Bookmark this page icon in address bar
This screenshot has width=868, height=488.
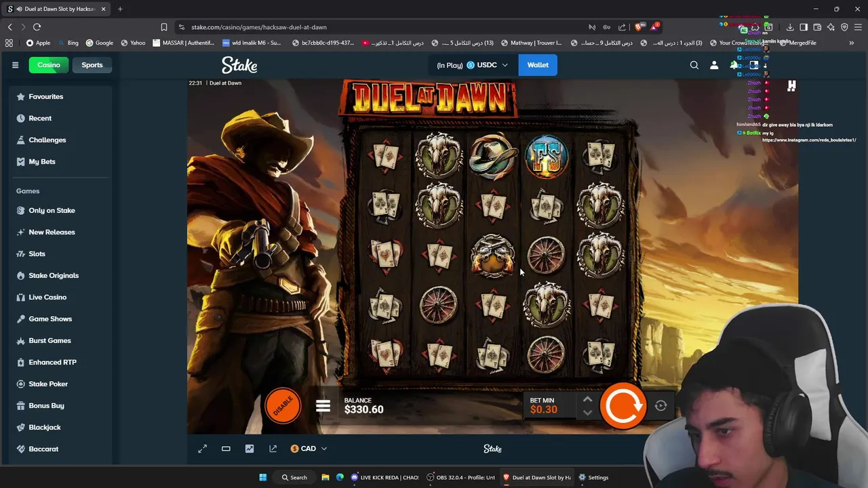163,27
